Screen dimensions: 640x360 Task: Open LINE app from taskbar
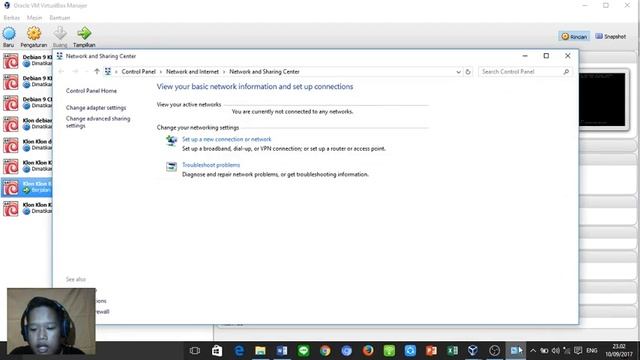[303, 351]
